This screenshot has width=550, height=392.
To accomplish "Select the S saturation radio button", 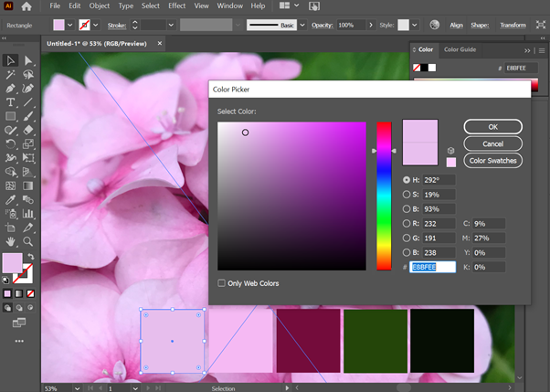I will pyautogui.click(x=407, y=195).
